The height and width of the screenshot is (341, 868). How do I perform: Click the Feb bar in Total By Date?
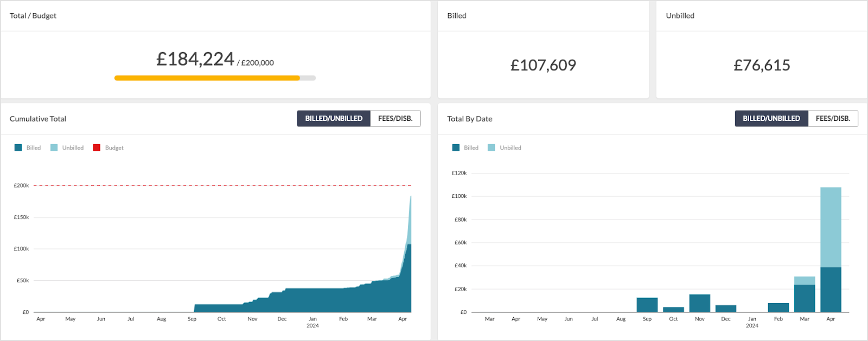pyautogui.click(x=778, y=307)
